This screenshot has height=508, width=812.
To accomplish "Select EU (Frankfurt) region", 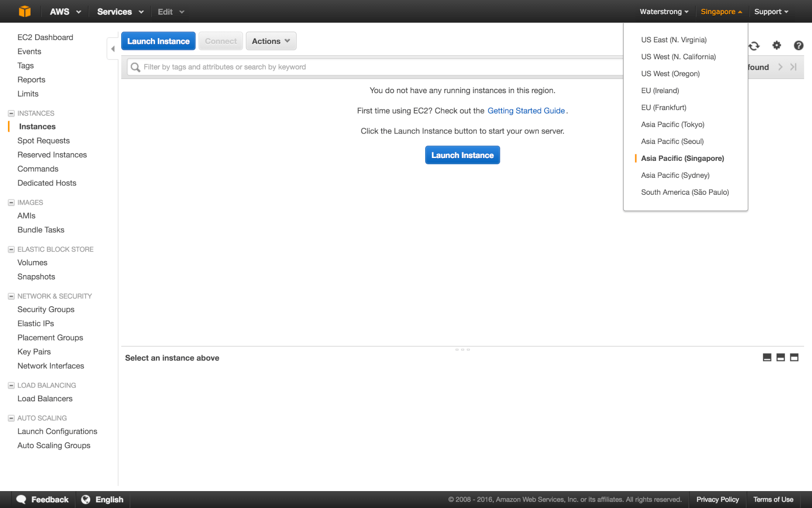I will [x=664, y=108].
